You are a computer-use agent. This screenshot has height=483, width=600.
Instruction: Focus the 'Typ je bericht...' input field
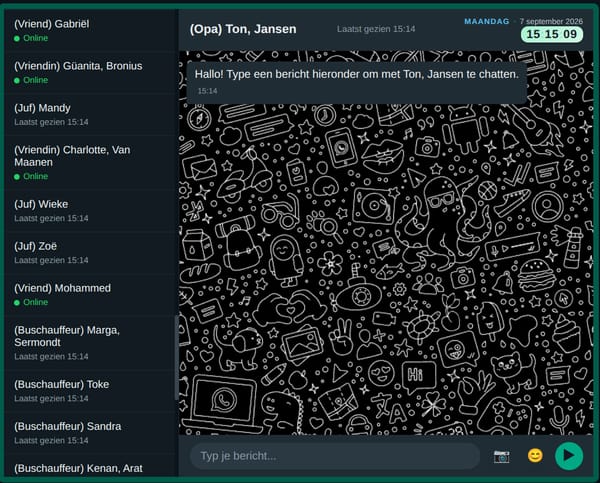[x=335, y=456]
